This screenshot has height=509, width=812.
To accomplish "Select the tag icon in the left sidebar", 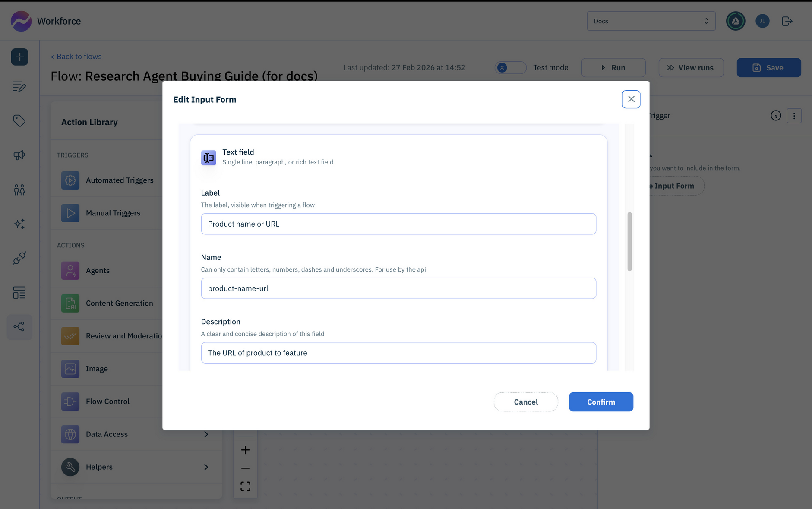I will tap(19, 121).
